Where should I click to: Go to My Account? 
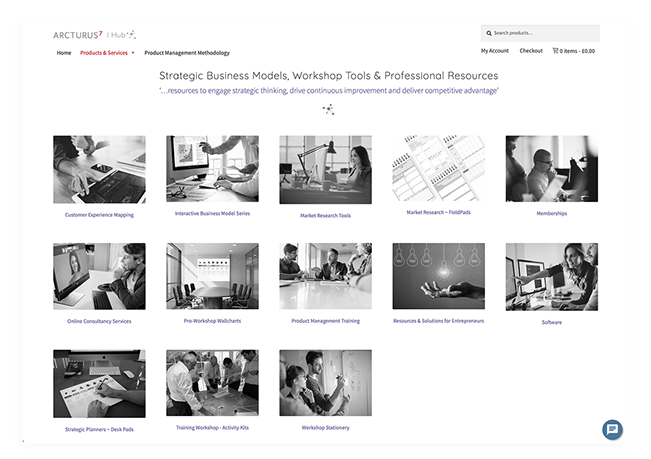(494, 50)
